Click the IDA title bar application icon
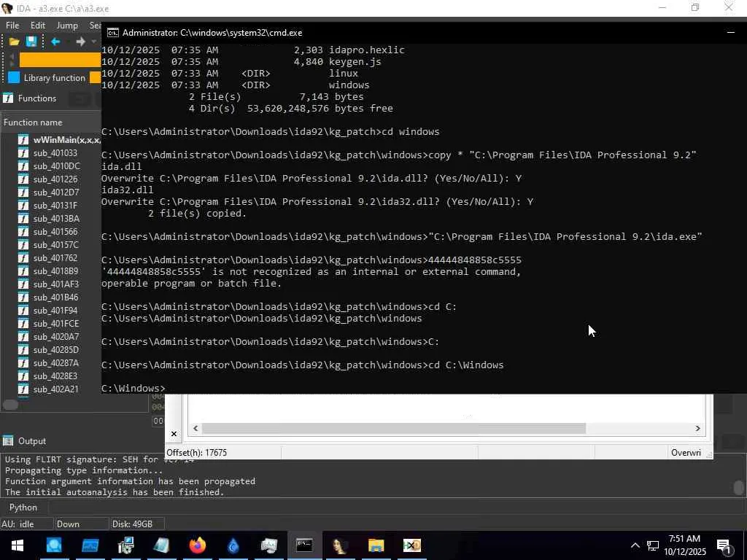Screen dimensions: 747x560 tap(7, 8)
